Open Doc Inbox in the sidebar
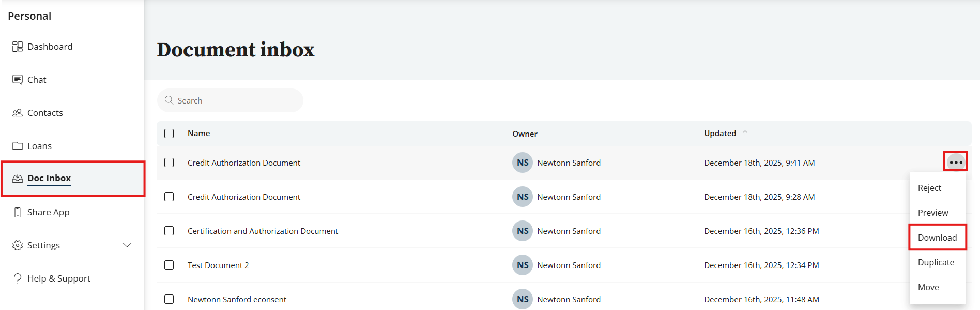The height and width of the screenshot is (310, 980). click(x=49, y=179)
